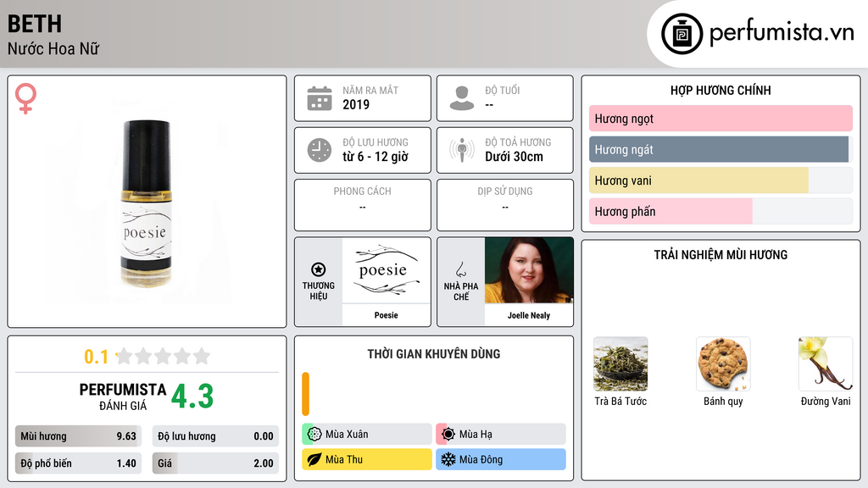Click the Perfumista rating 4.3 score
Screen dimensions: 868x488
pyautogui.click(x=192, y=396)
